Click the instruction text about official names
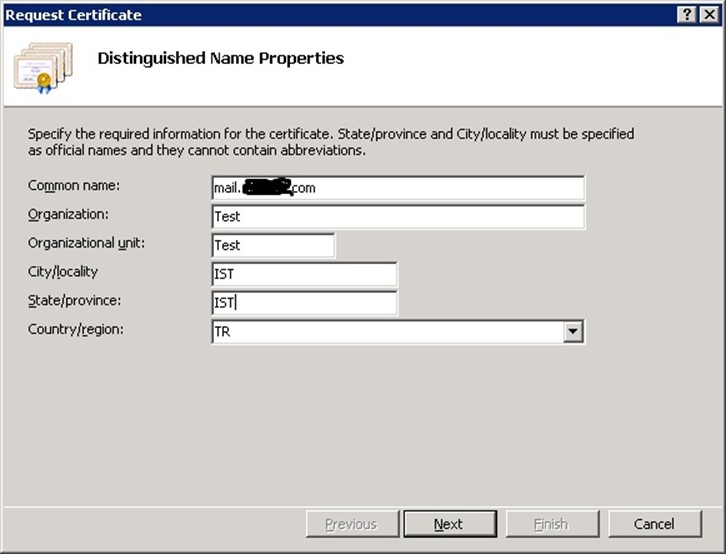This screenshot has width=726, height=554. click(330, 142)
